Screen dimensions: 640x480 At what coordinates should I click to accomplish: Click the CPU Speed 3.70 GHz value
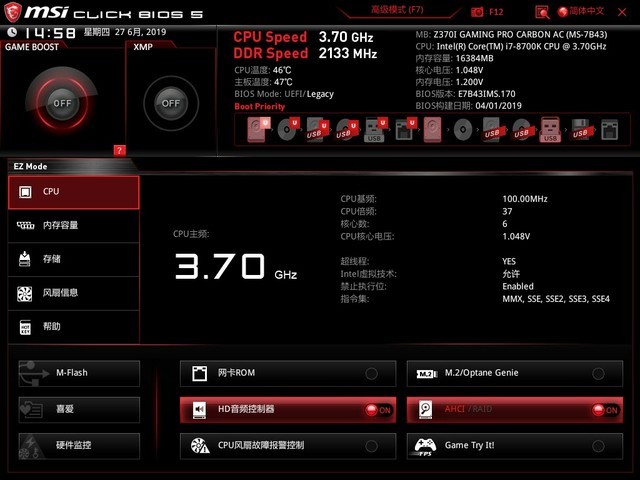[x=346, y=37]
